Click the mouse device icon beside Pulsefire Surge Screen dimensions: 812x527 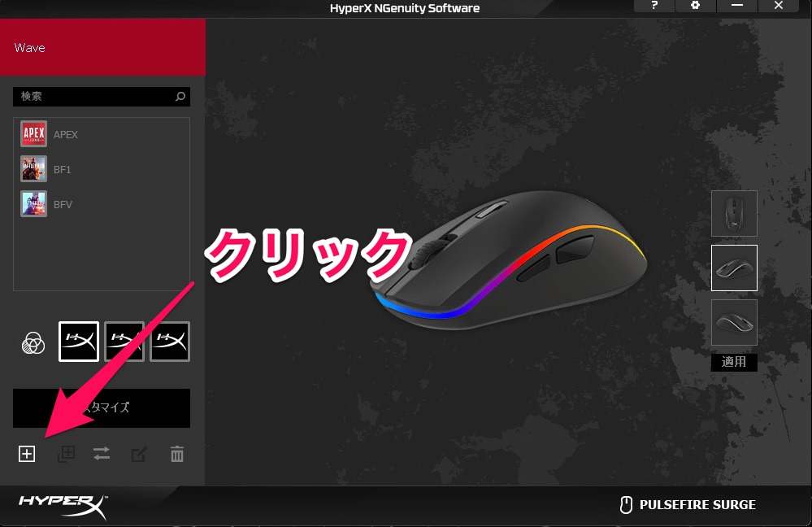[626, 505]
